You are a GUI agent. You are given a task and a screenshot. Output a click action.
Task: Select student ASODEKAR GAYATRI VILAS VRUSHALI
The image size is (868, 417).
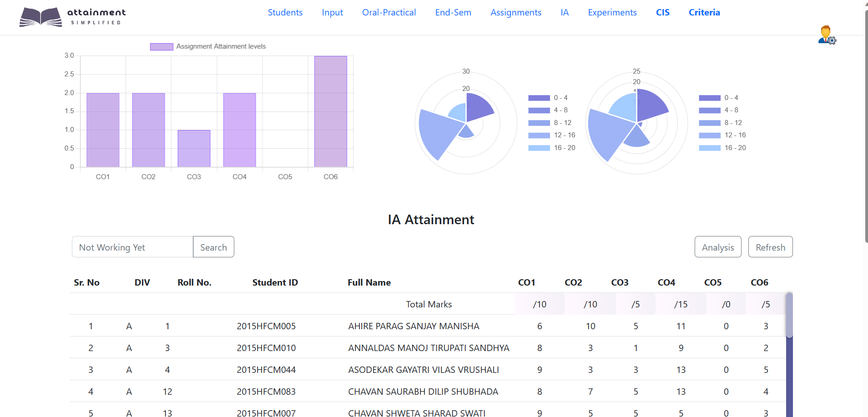424,370
